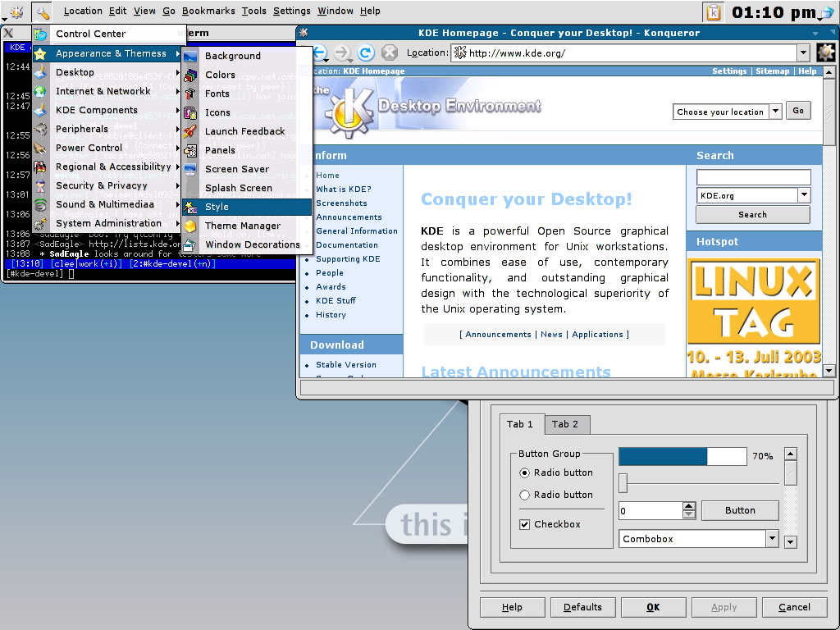Reload page in Konqueror
This screenshot has height=630, width=840.
(366, 52)
